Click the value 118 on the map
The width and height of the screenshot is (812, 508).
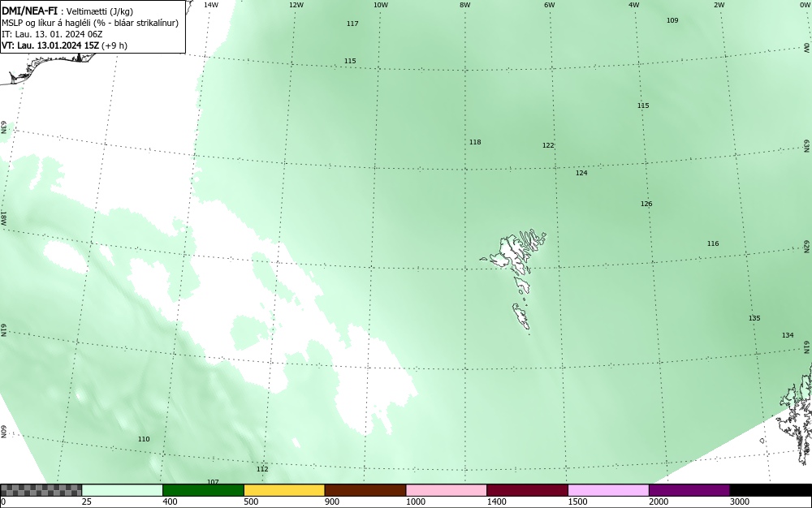point(475,142)
